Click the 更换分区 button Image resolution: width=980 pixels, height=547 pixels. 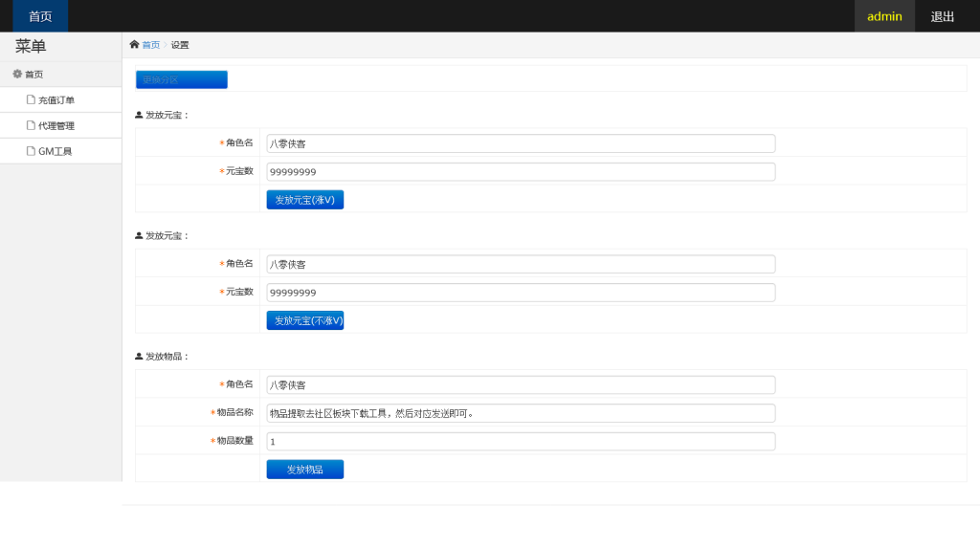(182, 79)
